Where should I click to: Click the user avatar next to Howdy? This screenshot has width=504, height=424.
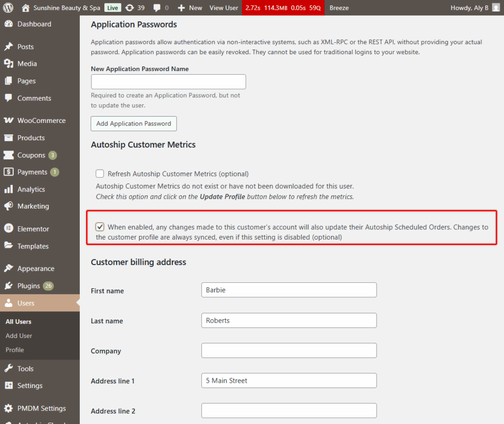tap(496, 8)
